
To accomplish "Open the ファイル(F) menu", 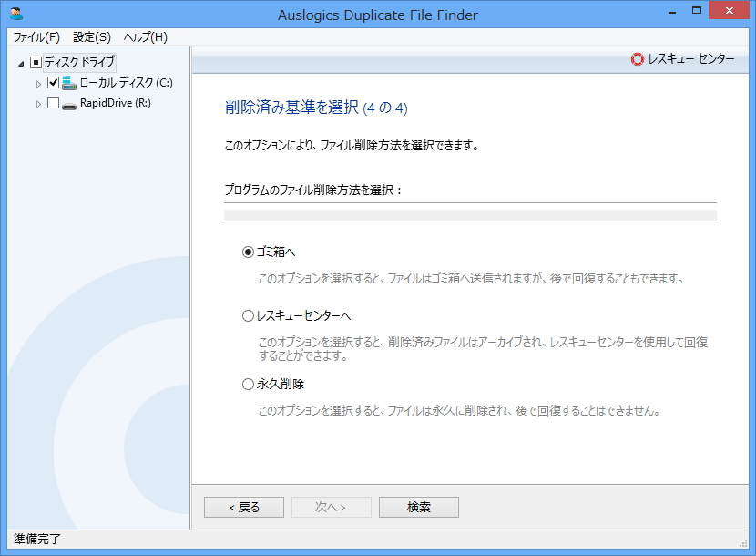I will pos(36,37).
